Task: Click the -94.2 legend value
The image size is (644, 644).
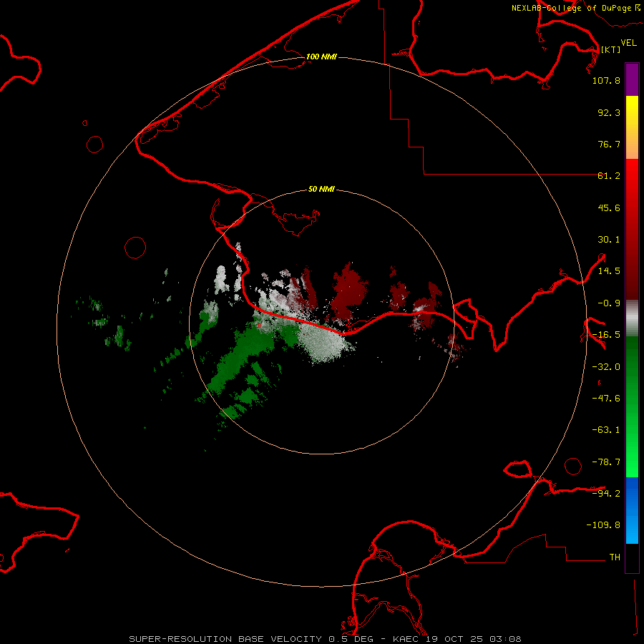Action: click(x=606, y=493)
